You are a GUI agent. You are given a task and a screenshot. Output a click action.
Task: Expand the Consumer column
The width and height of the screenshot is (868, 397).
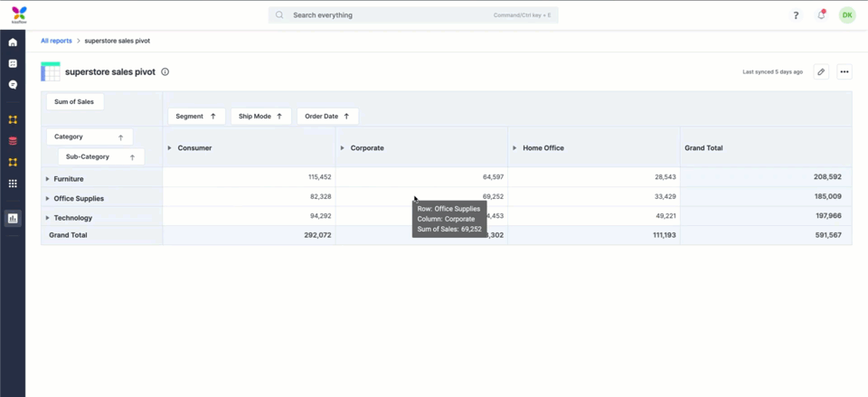(x=169, y=147)
